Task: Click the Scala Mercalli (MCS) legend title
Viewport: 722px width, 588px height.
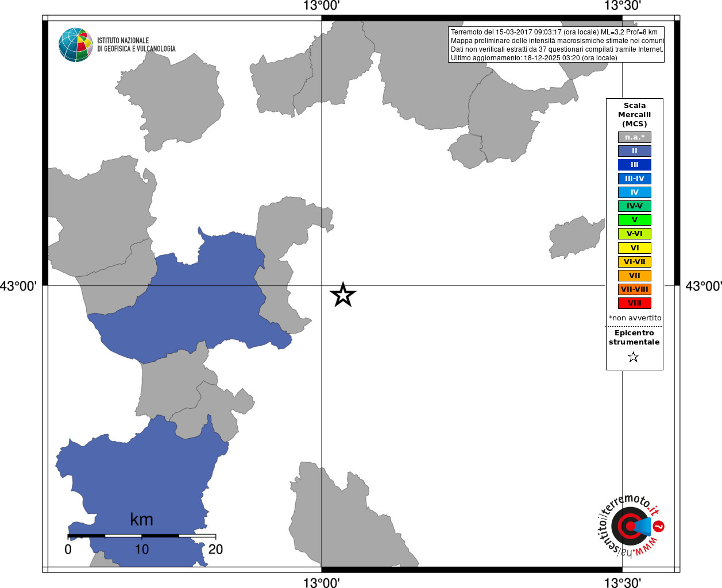Action: point(634,115)
